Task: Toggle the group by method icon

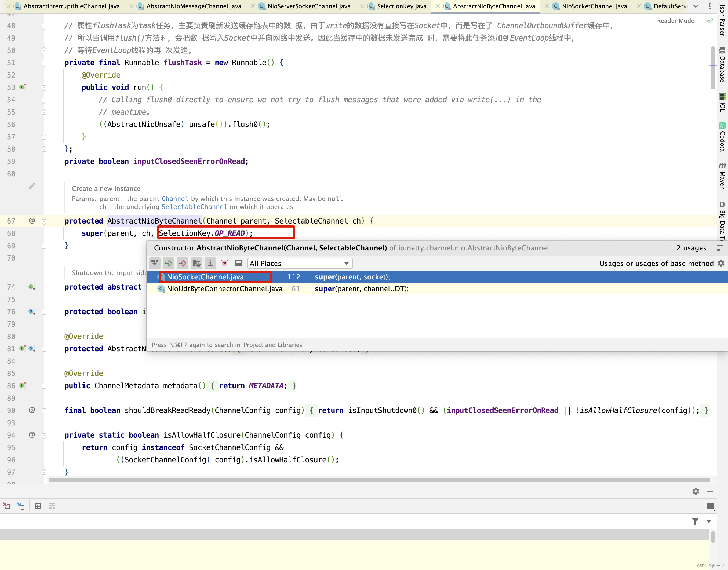Action: tap(224, 263)
